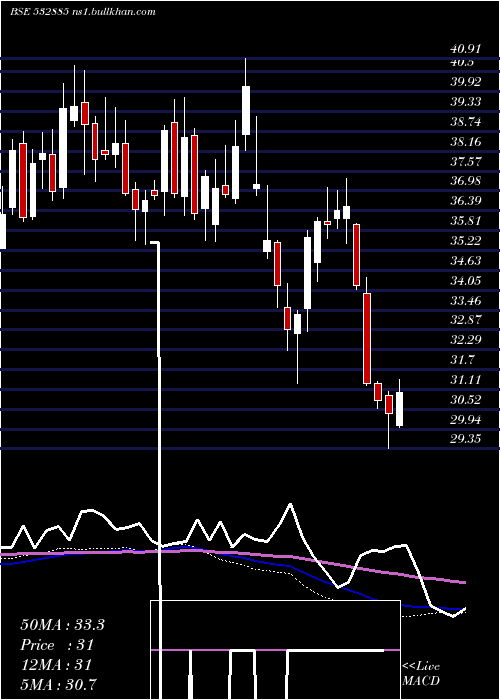Click the 39.92 price axis label
500x700 pixels.
click(466, 82)
